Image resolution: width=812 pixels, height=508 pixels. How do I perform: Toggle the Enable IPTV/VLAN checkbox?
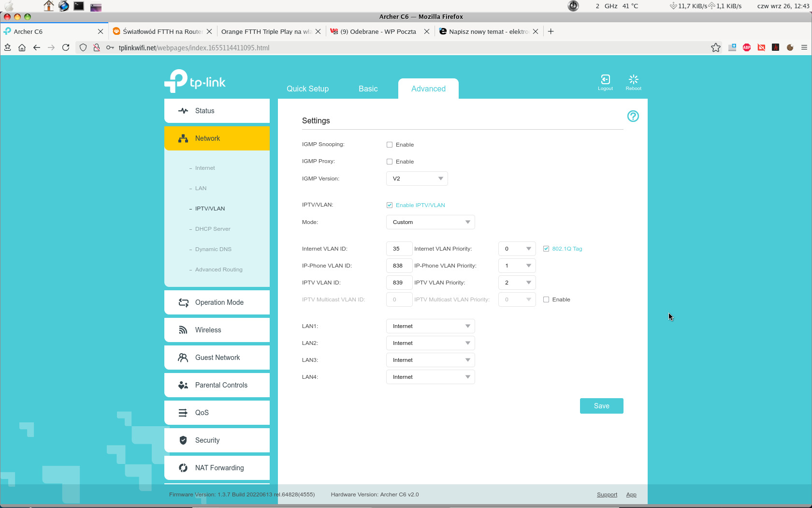tap(390, 205)
